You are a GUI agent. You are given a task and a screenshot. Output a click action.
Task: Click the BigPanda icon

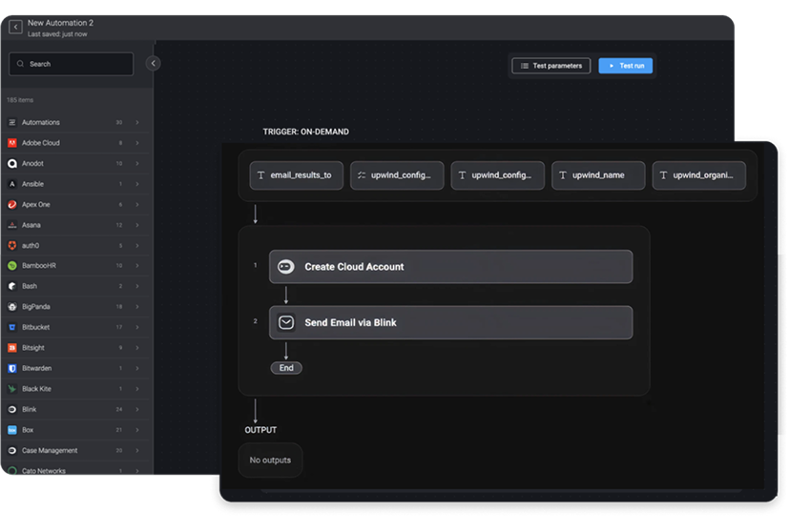tap(12, 306)
